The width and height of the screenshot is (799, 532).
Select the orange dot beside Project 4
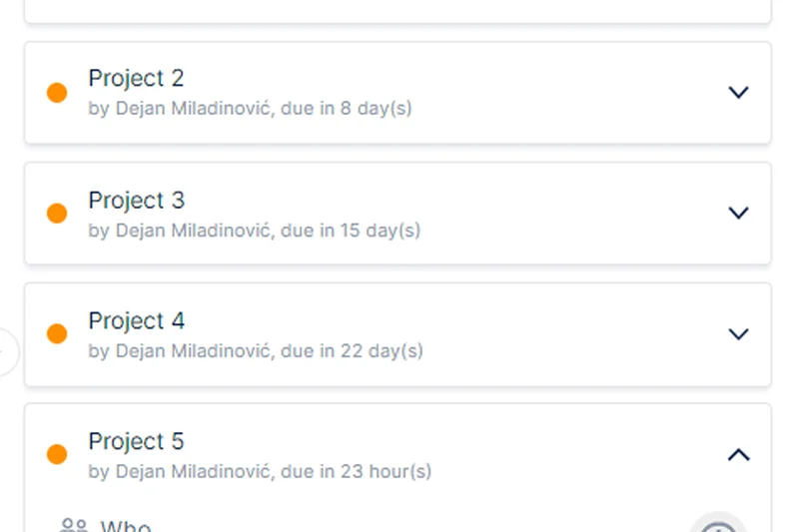click(x=57, y=334)
